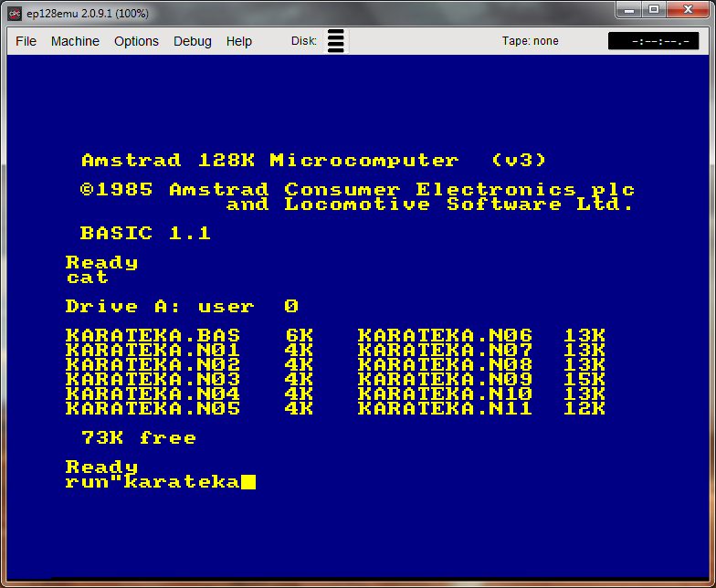Screen dimensions: 716x588
Task: Click the yellow text cursor block
Action: tap(248, 482)
